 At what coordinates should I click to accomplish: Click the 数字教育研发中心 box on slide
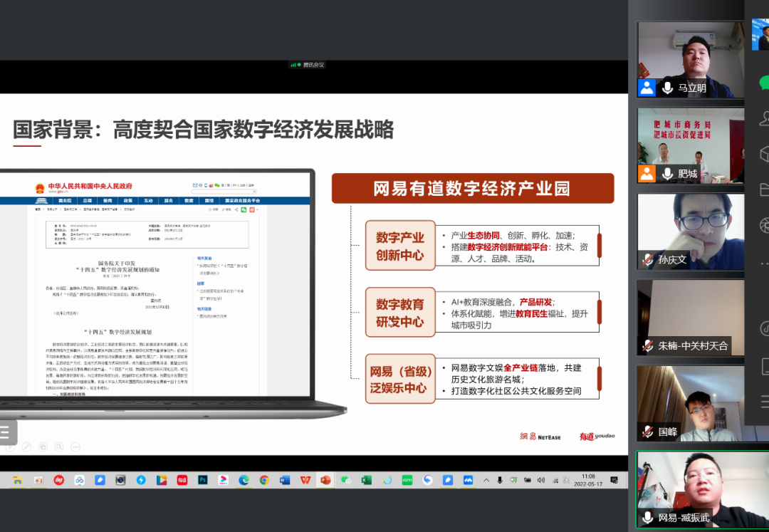tap(400, 313)
